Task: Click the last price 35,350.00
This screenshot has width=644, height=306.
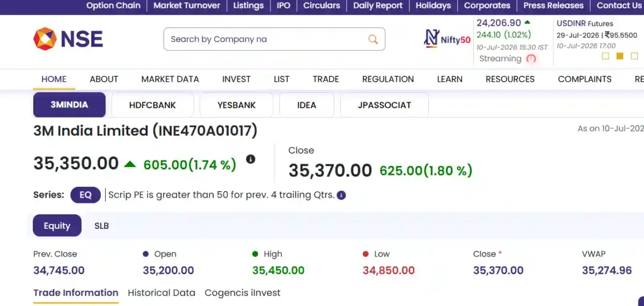Action: (76, 163)
